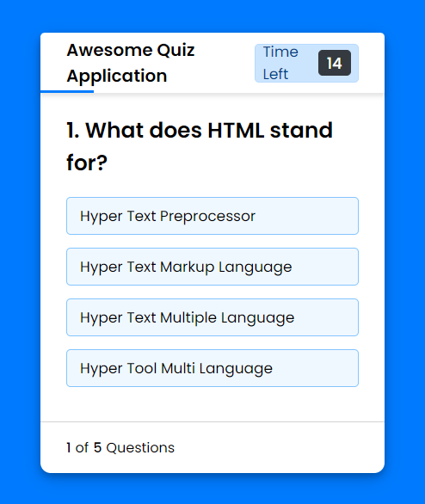The width and height of the screenshot is (425, 504).
Task: Click the Awesome Quiz Application title
Action: coord(131,63)
